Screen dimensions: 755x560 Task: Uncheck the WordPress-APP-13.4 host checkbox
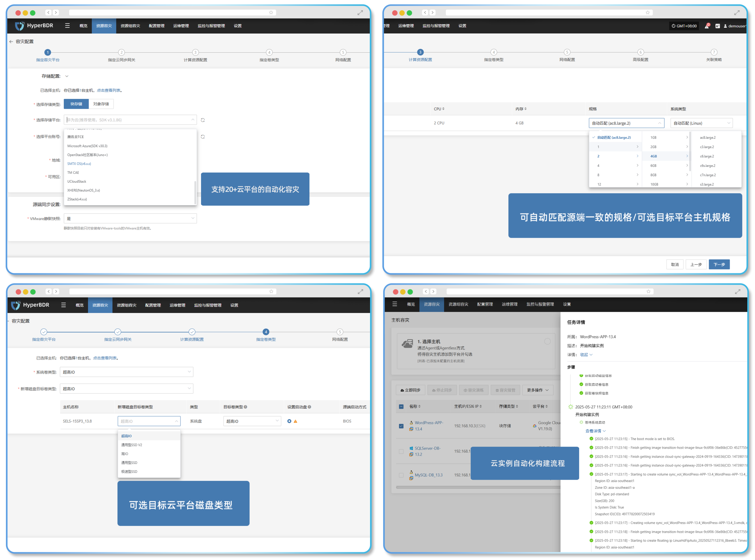click(x=401, y=426)
